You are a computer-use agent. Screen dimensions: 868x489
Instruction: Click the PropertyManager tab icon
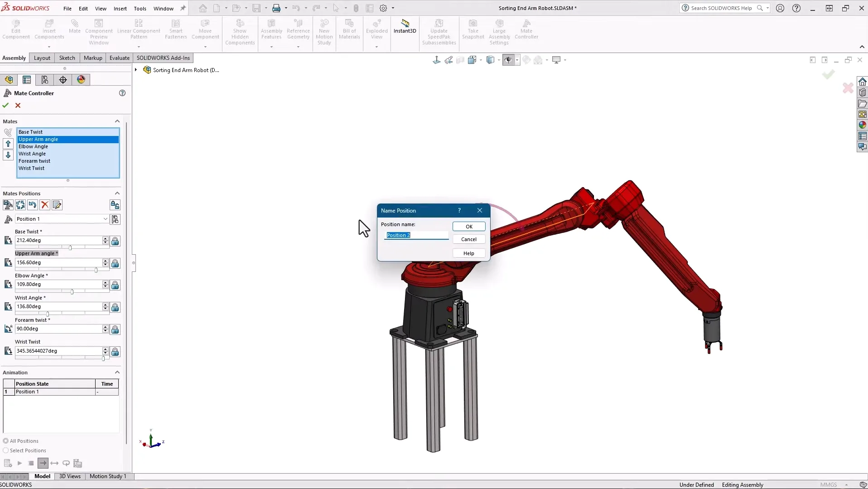pyautogui.click(x=27, y=80)
